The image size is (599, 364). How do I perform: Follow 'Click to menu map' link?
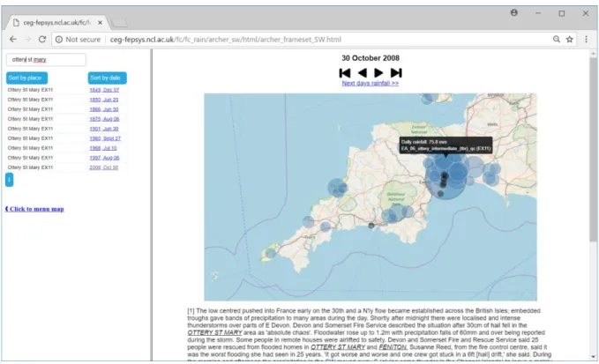click(x=34, y=209)
